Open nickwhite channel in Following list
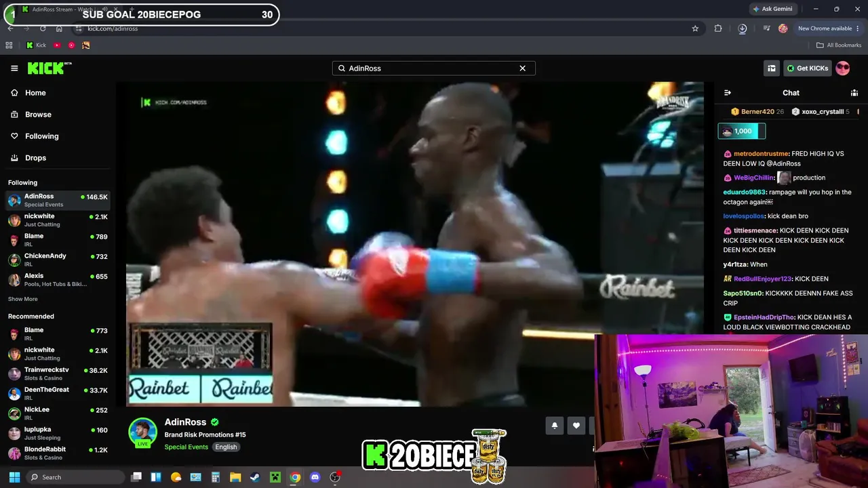The width and height of the screenshot is (868, 488). (58, 220)
